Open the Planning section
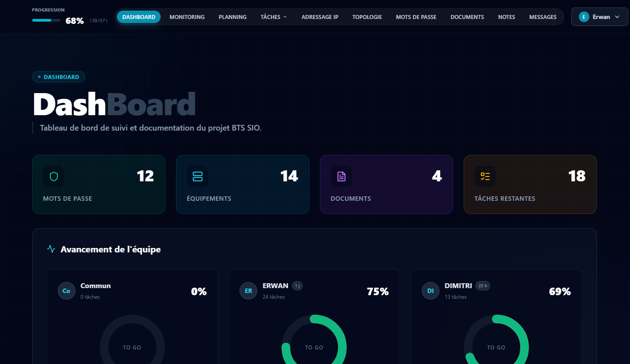 (232, 17)
